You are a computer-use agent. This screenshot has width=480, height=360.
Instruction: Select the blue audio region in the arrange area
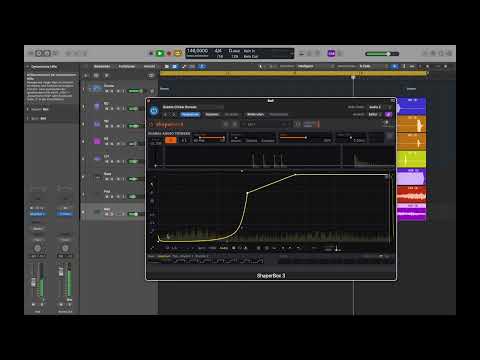(411, 106)
